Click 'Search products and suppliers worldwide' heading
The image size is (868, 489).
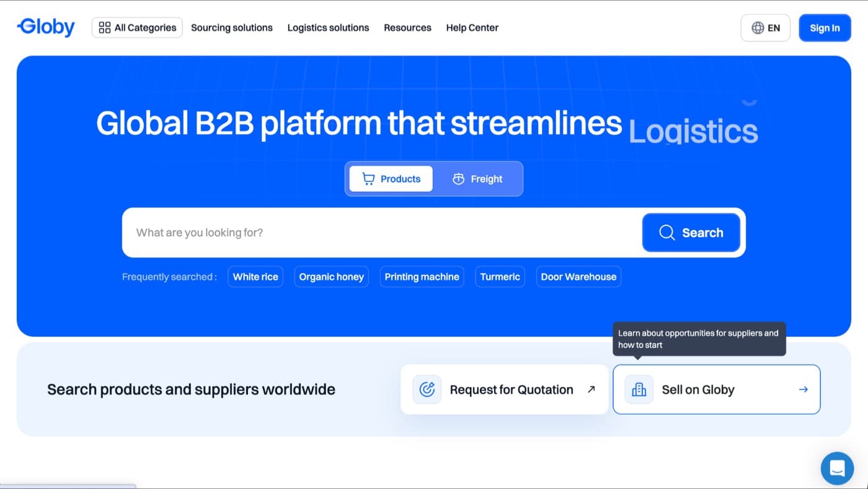(x=191, y=390)
